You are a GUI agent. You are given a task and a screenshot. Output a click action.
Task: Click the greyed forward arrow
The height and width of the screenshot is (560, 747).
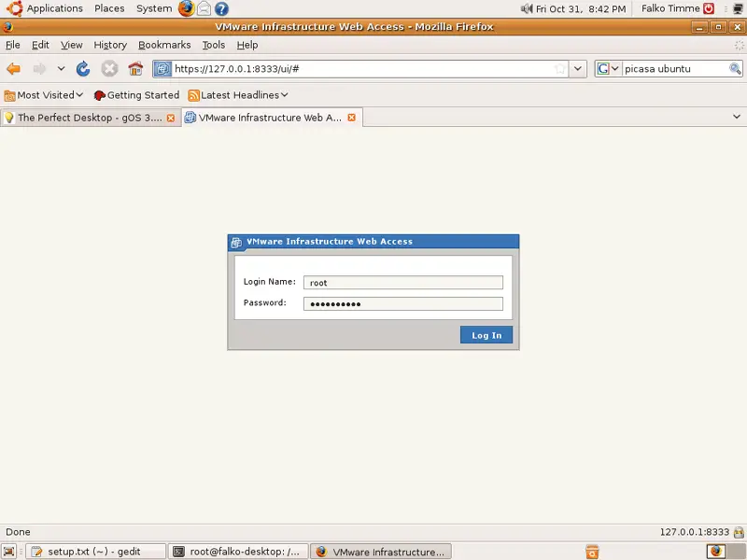[x=39, y=68]
